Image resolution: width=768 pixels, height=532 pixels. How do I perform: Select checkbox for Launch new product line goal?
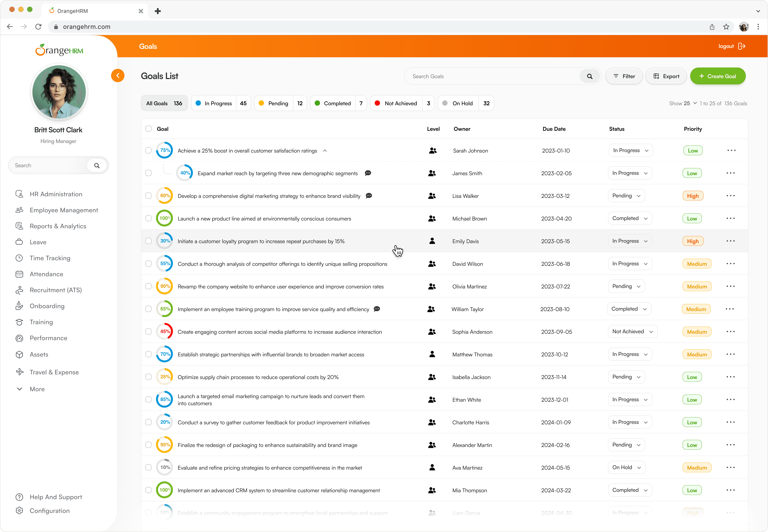pyautogui.click(x=148, y=218)
